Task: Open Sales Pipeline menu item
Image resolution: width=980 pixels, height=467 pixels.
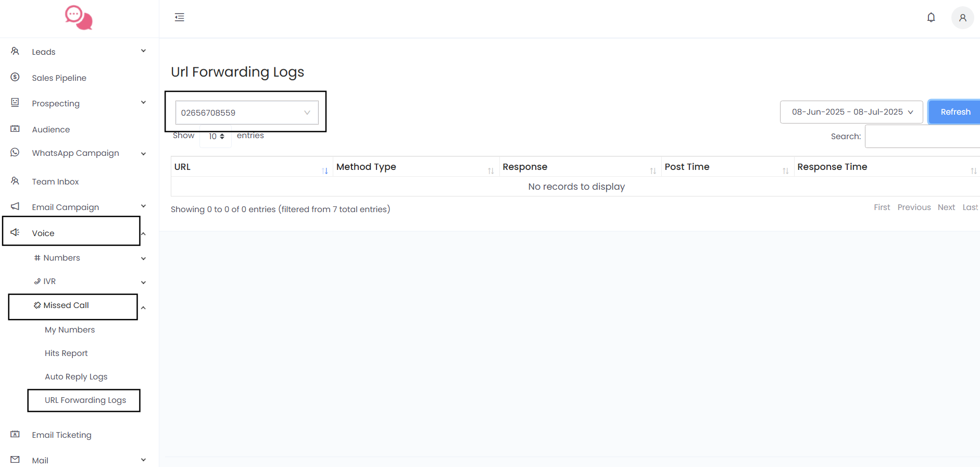Action: [59, 78]
